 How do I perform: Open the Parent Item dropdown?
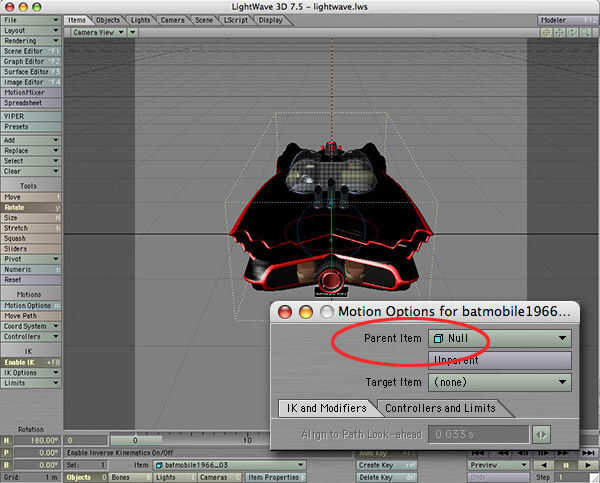pyautogui.click(x=500, y=338)
